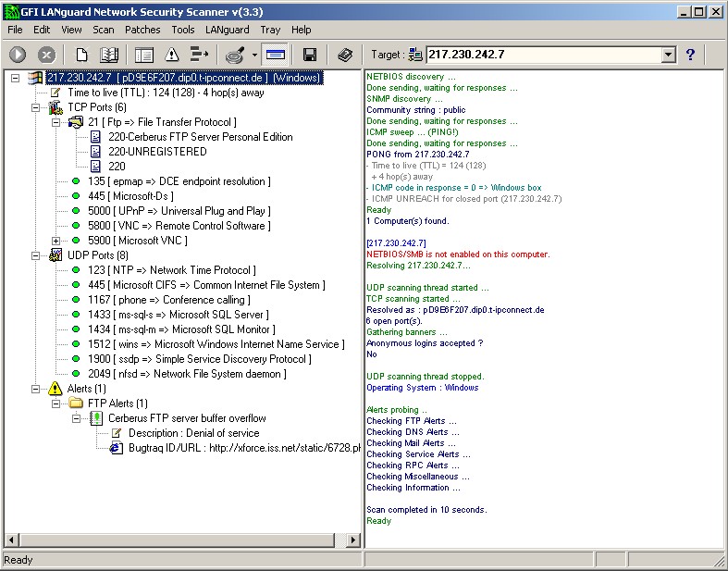Open the Scan menu

point(103,30)
